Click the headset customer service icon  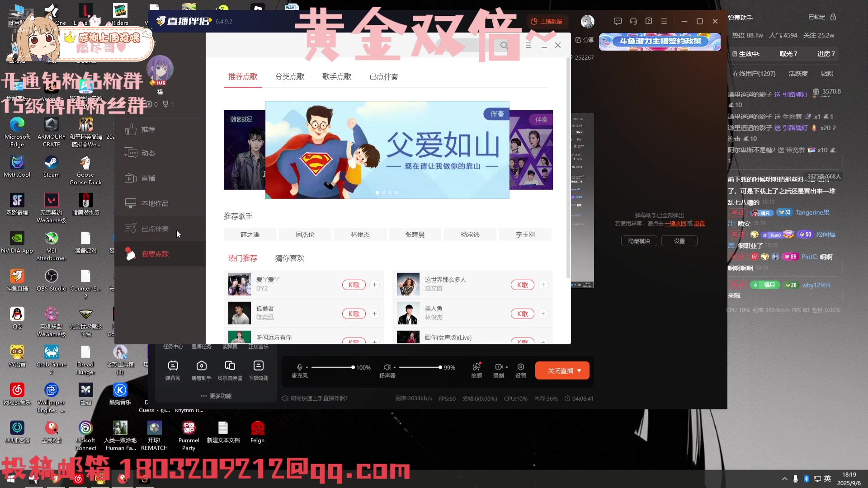(633, 21)
